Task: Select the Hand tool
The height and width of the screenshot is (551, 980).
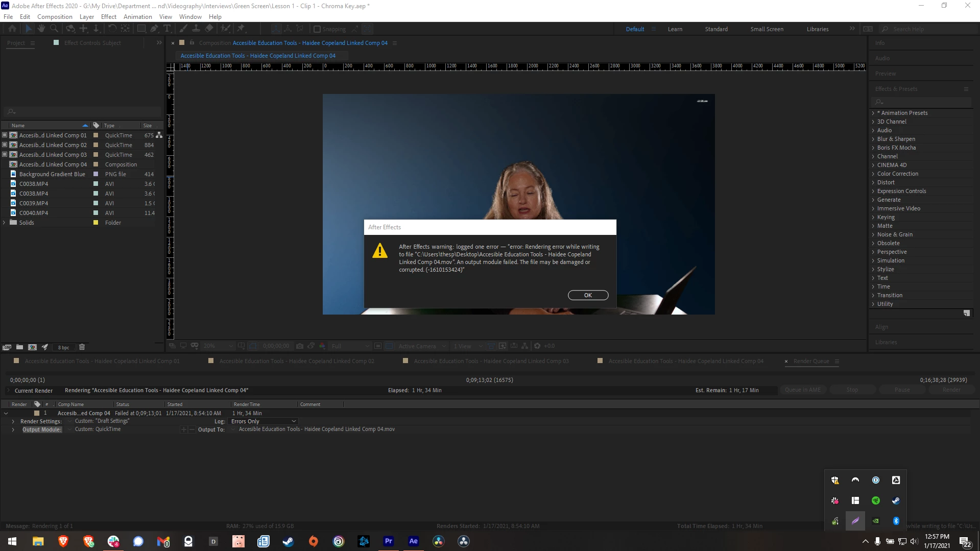Action: coord(41,29)
